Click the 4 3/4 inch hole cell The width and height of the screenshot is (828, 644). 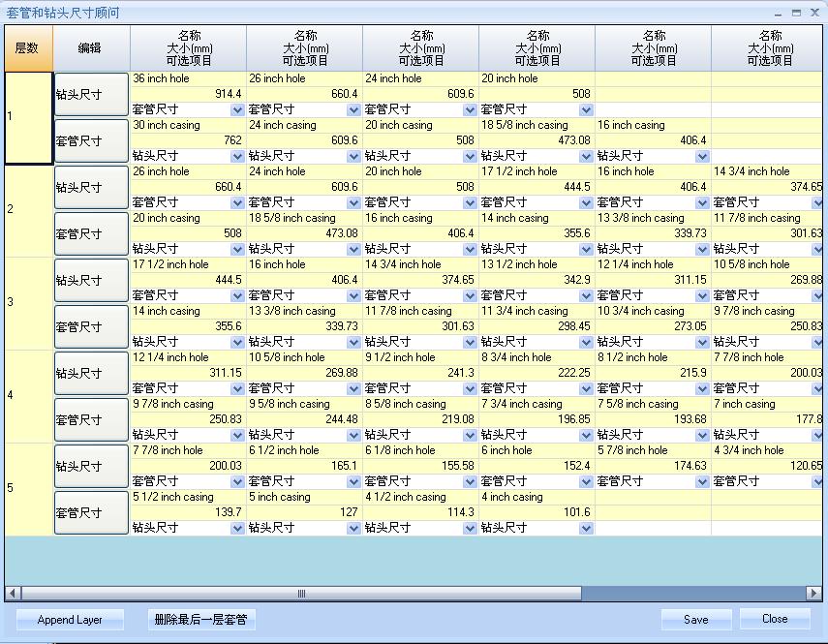(x=767, y=450)
